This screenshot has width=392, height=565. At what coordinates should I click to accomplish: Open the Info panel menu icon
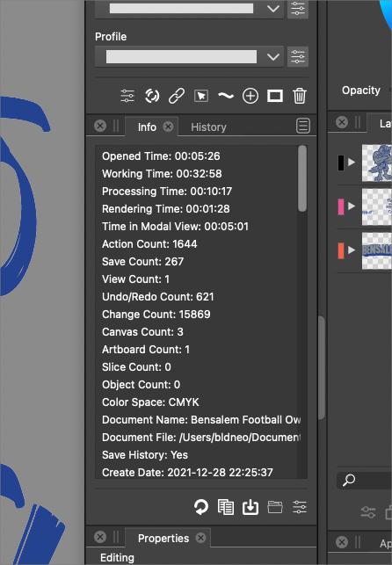(x=303, y=126)
